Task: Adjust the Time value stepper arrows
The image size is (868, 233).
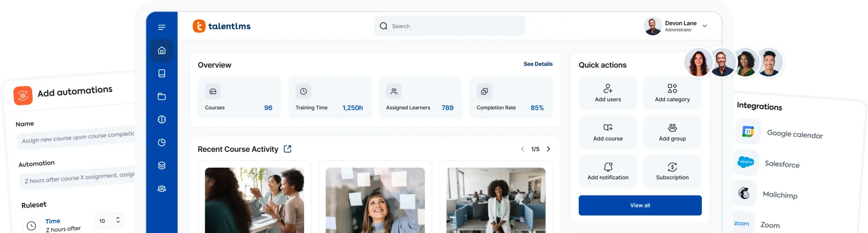Action: [118, 220]
